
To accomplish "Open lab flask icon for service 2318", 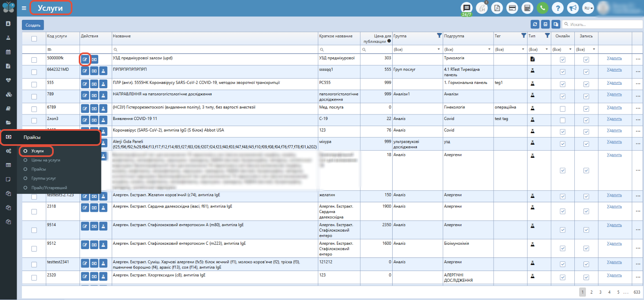I will click(x=103, y=208).
